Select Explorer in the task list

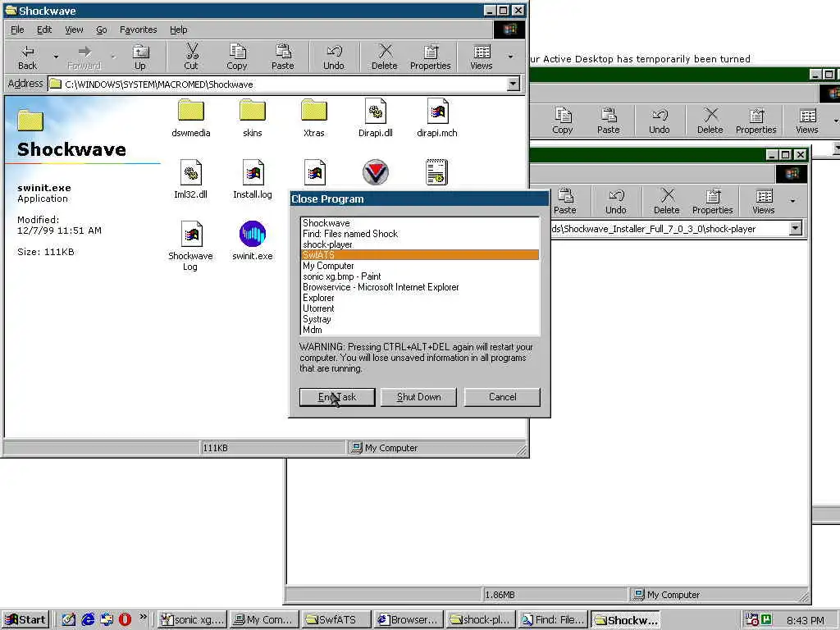tap(420, 298)
